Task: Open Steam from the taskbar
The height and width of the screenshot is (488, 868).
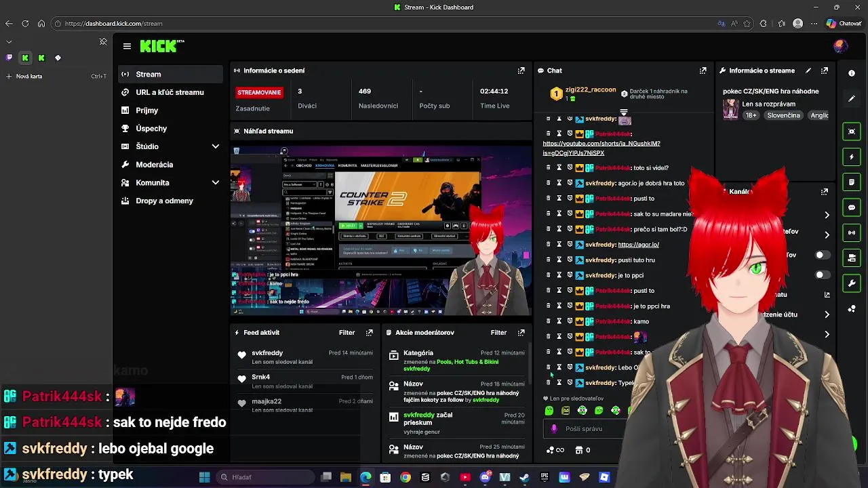Action: coord(524,477)
